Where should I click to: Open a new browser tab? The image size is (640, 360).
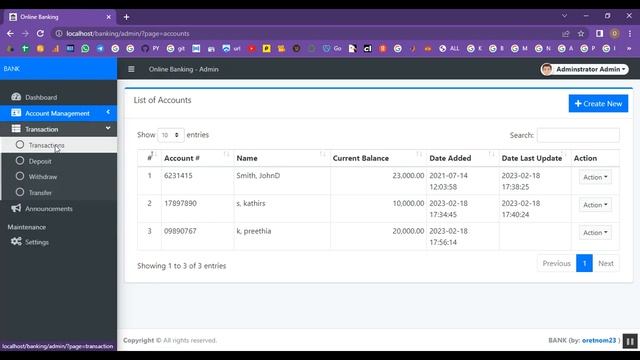click(127, 17)
